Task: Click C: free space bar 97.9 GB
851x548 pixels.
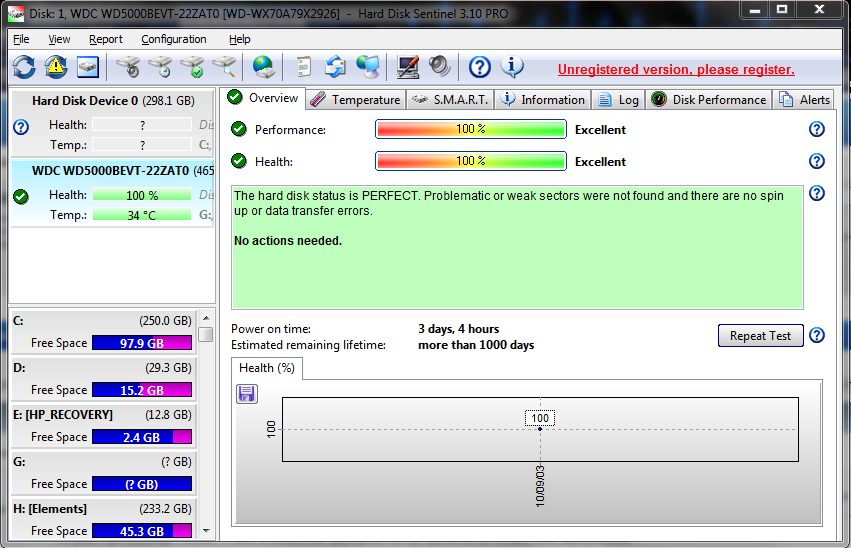Action: pyautogui.click(x=142, y=343)
